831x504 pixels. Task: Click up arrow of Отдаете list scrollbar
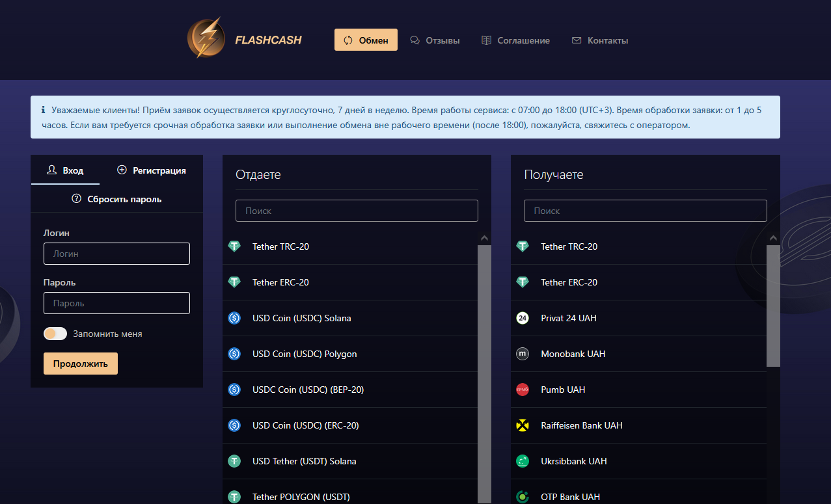(x=484, y=239)
